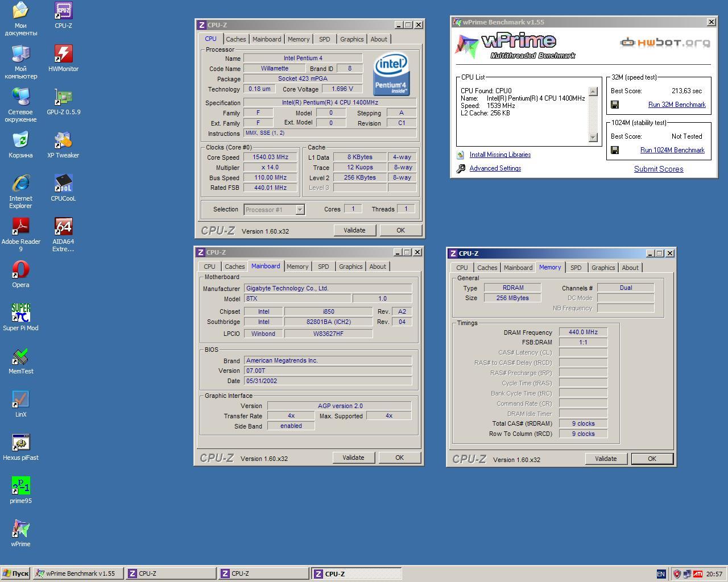Click Validate in the CPU tab window
Viewport: 728px width, 582px height.
pos(354,230)
